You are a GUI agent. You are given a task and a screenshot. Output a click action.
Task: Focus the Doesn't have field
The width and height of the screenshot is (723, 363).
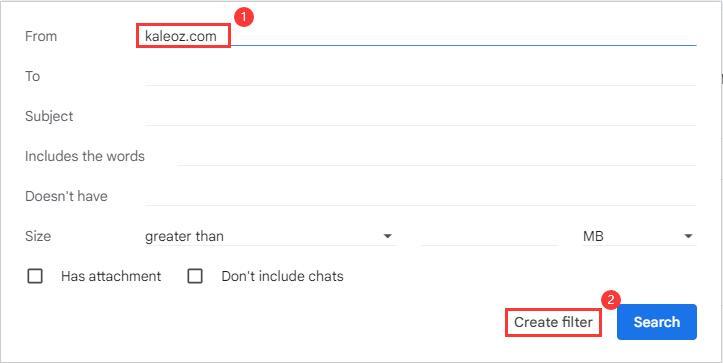pyautogui.click(x=420, y=196)
